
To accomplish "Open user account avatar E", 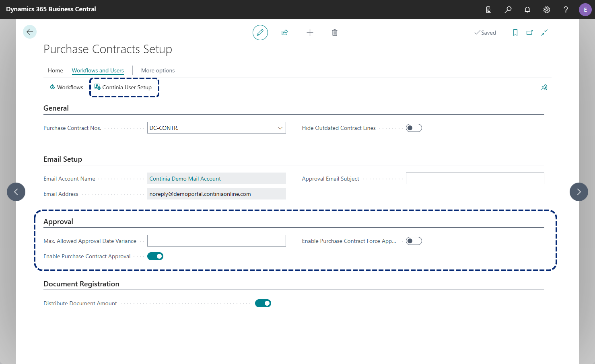I will click(x=585, y=10).
